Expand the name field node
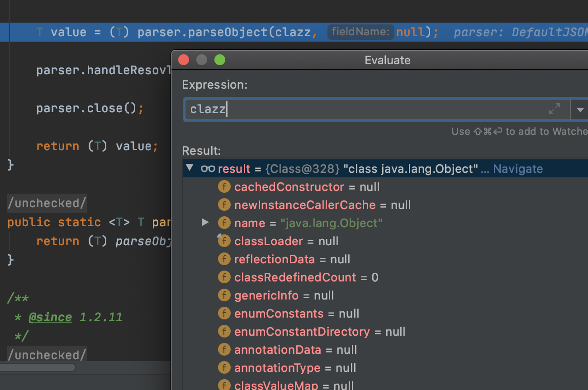 tap(205, 223)
